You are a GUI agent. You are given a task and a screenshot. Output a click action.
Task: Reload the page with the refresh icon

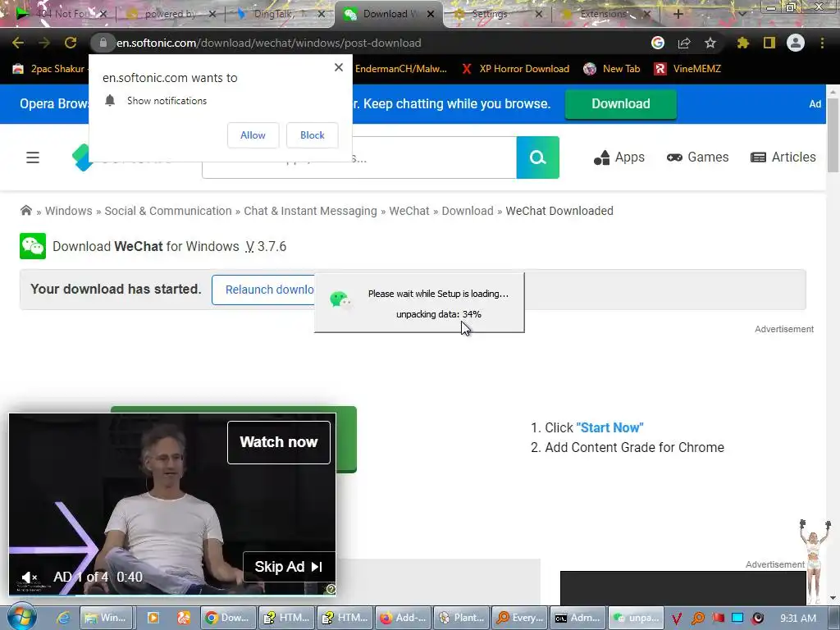(71, 43)
